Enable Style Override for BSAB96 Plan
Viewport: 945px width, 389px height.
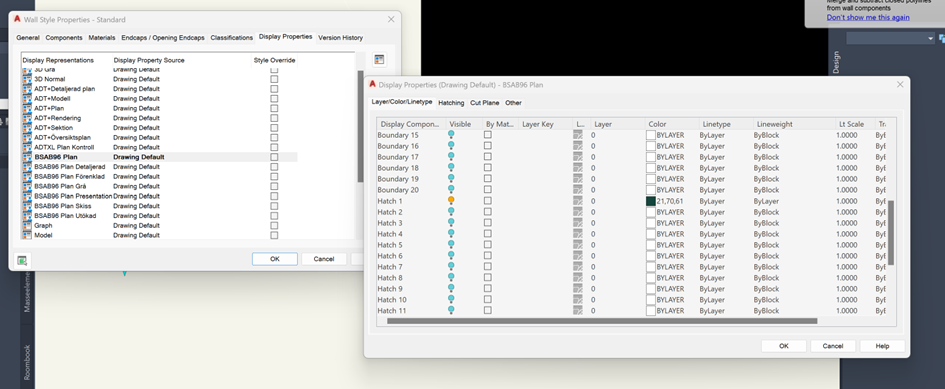click(274, 157)
